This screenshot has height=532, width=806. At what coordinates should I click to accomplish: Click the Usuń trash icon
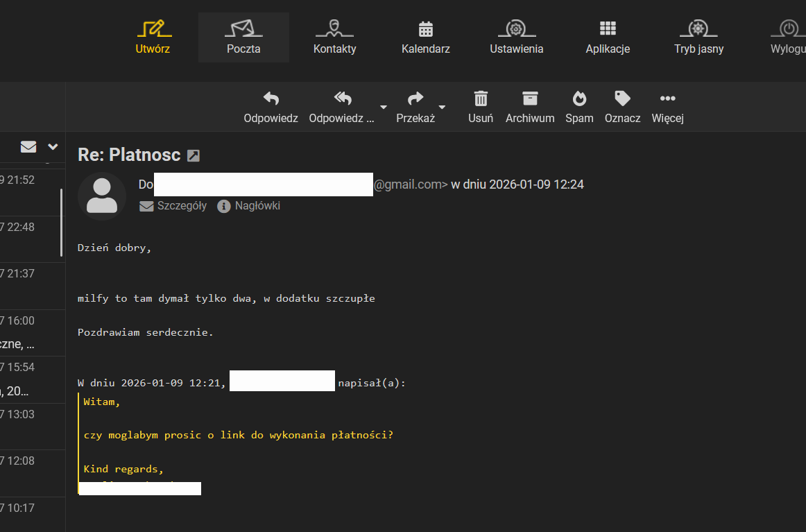point(480,98)
